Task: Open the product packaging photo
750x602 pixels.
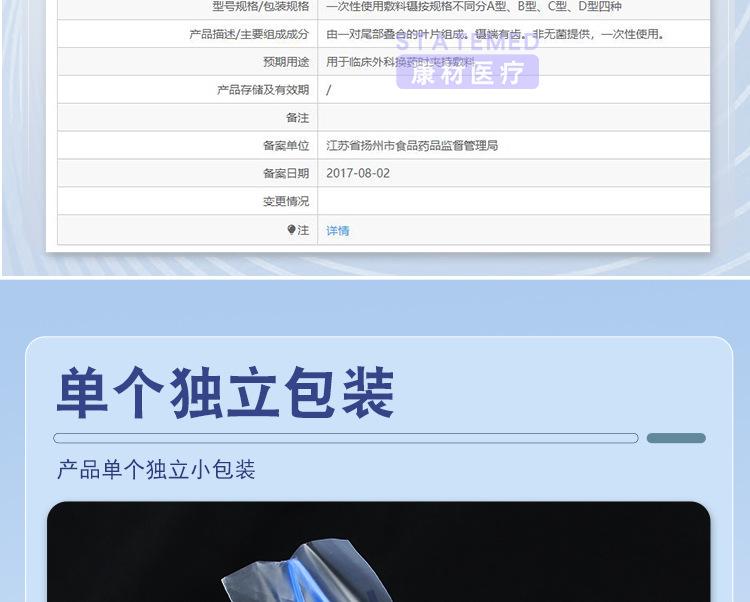Action: 378,555
